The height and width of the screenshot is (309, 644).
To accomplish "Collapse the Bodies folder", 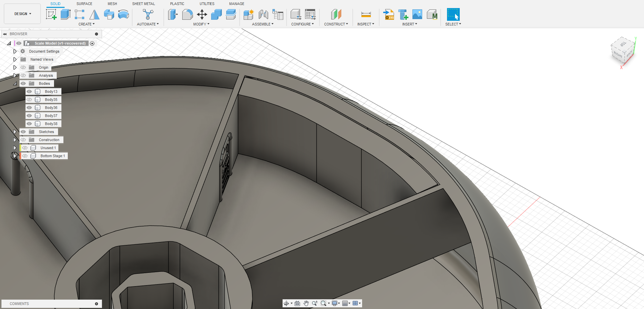I will pos(15,83).
